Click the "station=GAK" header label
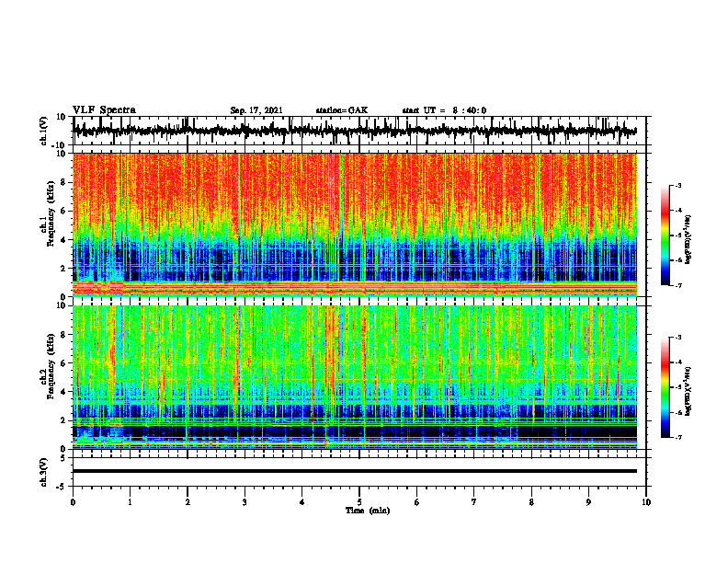The image size is (728, 563). coord(342,110)
